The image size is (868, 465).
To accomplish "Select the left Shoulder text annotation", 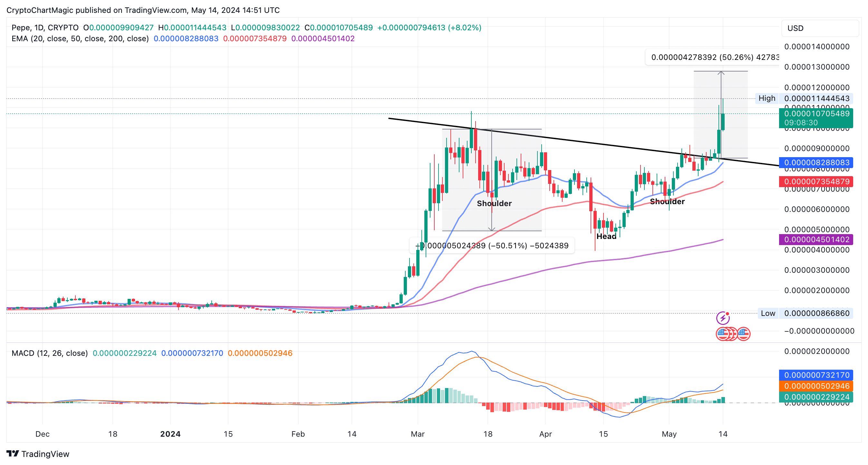I will click(494, 204).
